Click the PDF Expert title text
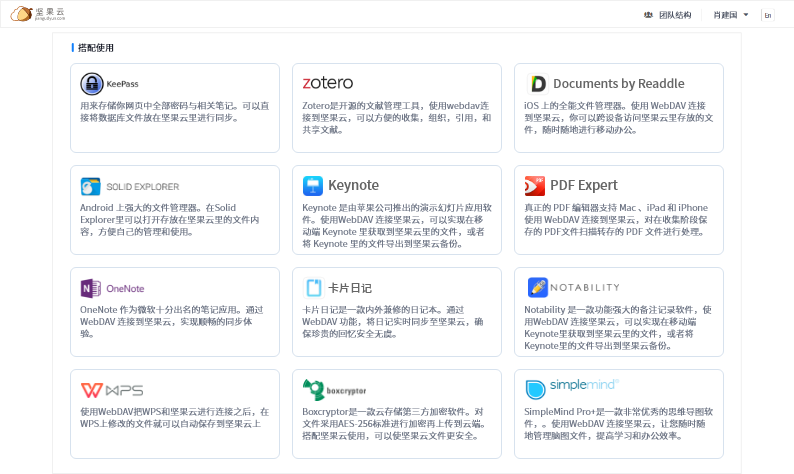The width and height of the screenshot is (794, 474). click(x=584, y=185)
